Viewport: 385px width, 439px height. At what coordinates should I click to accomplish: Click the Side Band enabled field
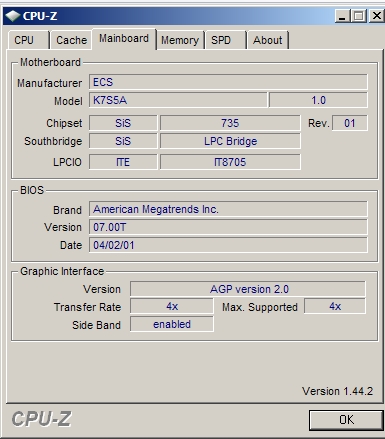click(172, 324)
